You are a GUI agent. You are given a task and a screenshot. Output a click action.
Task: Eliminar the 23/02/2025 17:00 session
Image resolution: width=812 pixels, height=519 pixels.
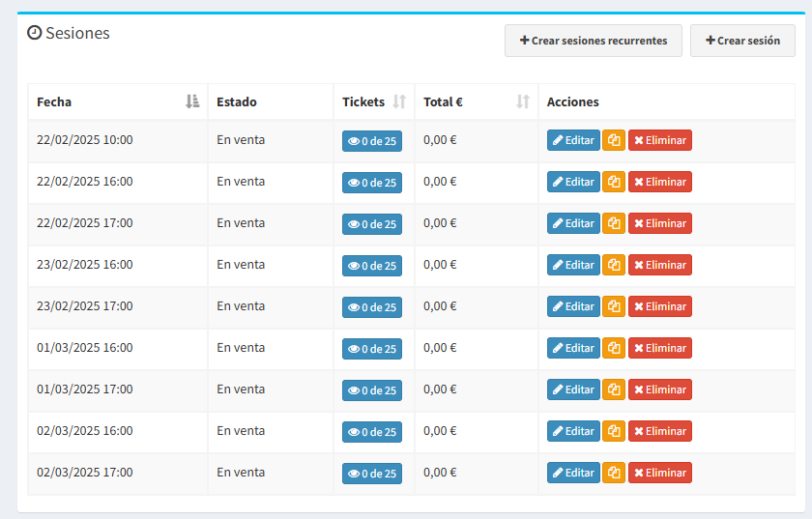coord(659,306)
